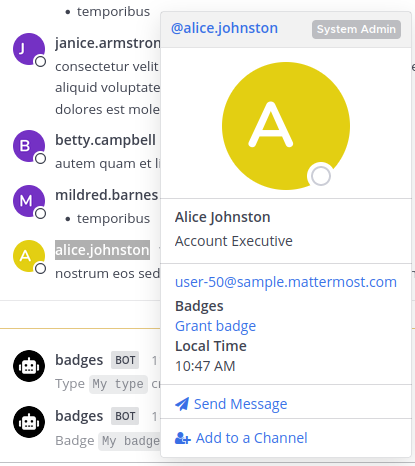Open janice.armstrong's purple avatar
The image size is (415, 466).
click(29, 49)
